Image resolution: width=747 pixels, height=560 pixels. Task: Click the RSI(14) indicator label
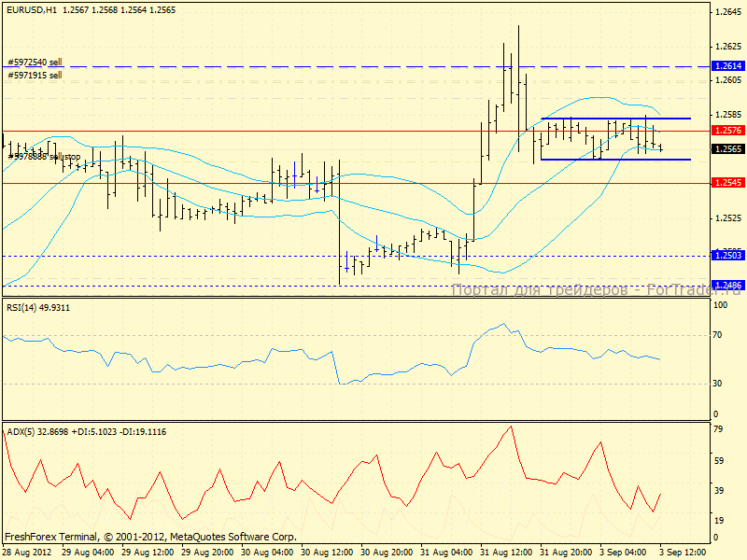[37, 308]
